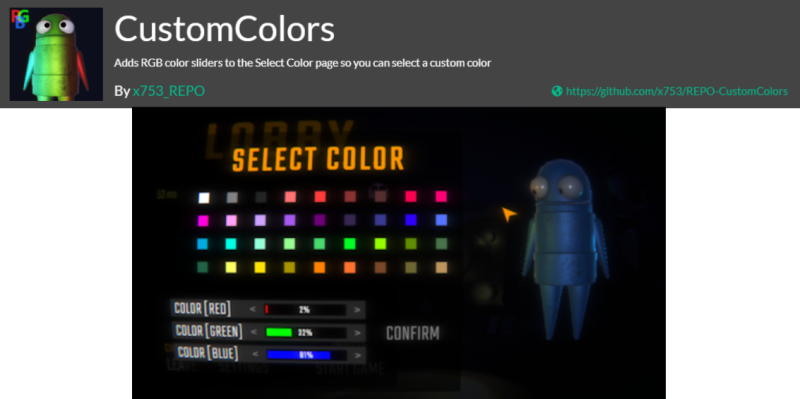Image resolution: width=800 pixels, height=399 pixels.
Task: Select the neon green color swatch
Action: coord(349,244)
